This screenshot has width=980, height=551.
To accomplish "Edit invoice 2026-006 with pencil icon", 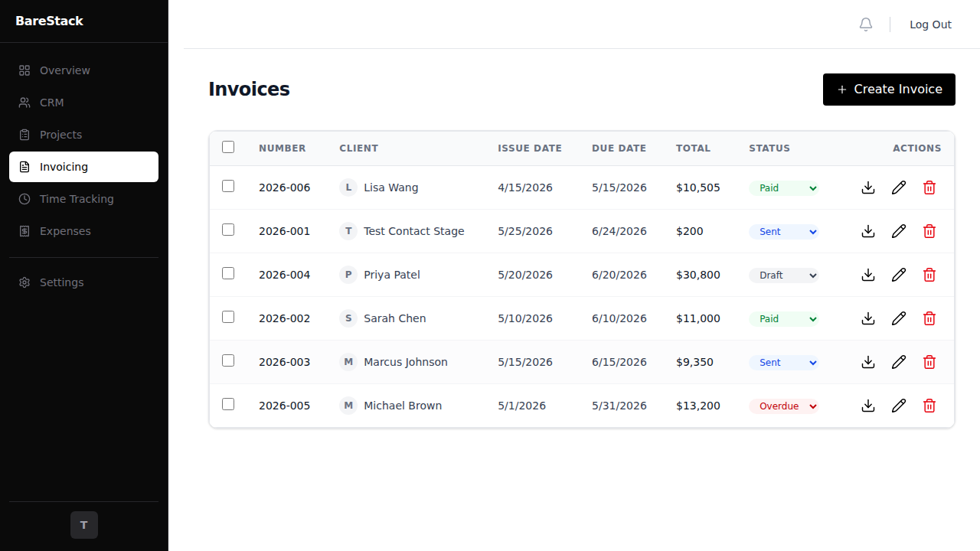I will click(899, 187).
